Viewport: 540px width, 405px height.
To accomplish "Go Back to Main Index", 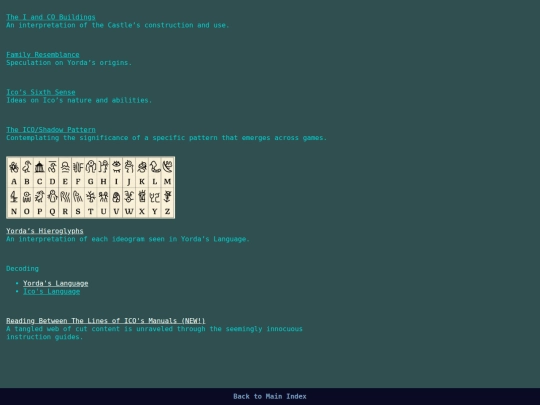I will pos(270,396).
